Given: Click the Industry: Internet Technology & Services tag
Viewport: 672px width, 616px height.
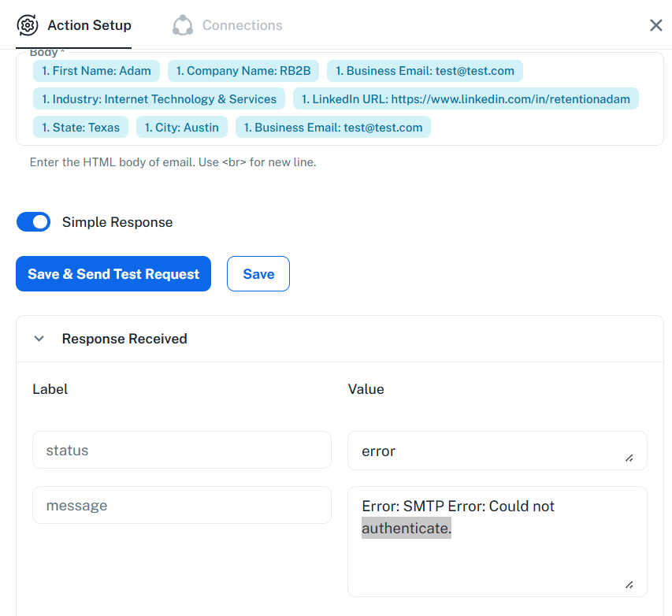Looking at the screenshot, I should tap(158, 99).
